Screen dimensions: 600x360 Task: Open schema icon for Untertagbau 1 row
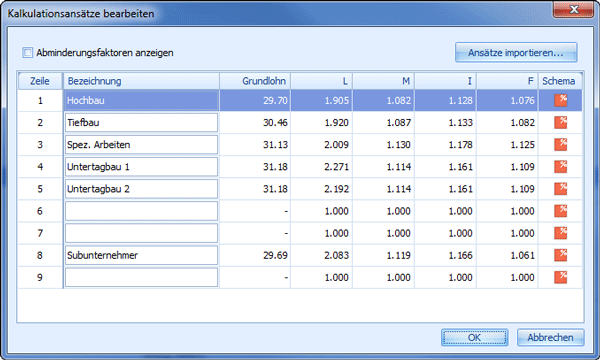[561, 167]
